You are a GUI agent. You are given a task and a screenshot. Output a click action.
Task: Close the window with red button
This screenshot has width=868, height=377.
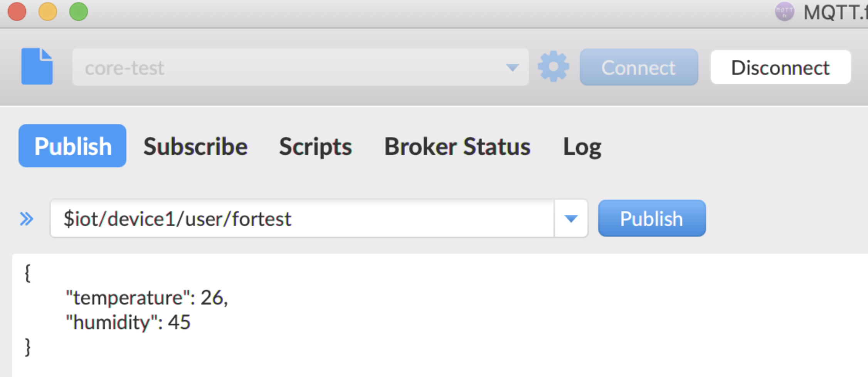click(x=17, y=12)
